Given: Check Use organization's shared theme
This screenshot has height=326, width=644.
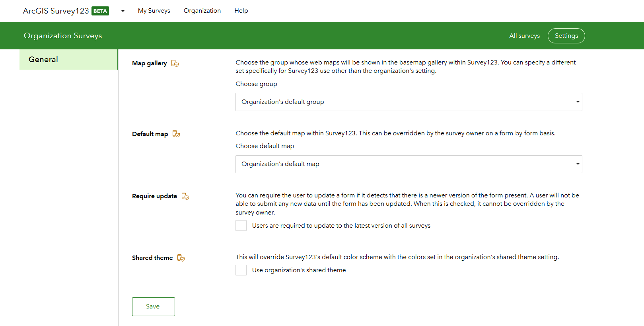Looking at the screenshot, I should coord(241,270).
